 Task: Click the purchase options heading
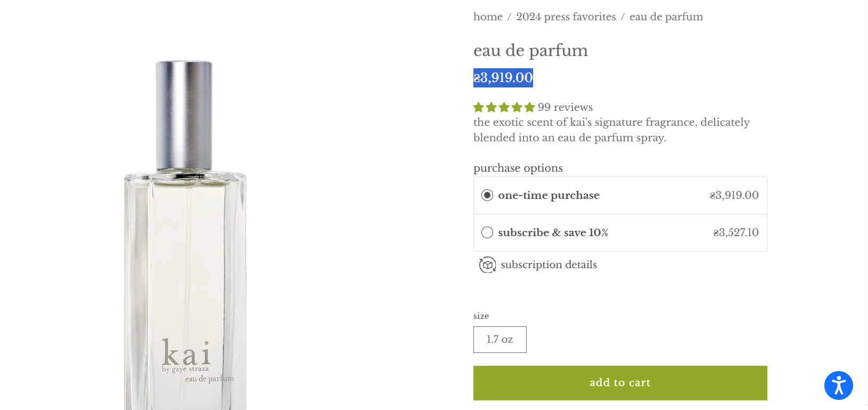tap(518, 168)
